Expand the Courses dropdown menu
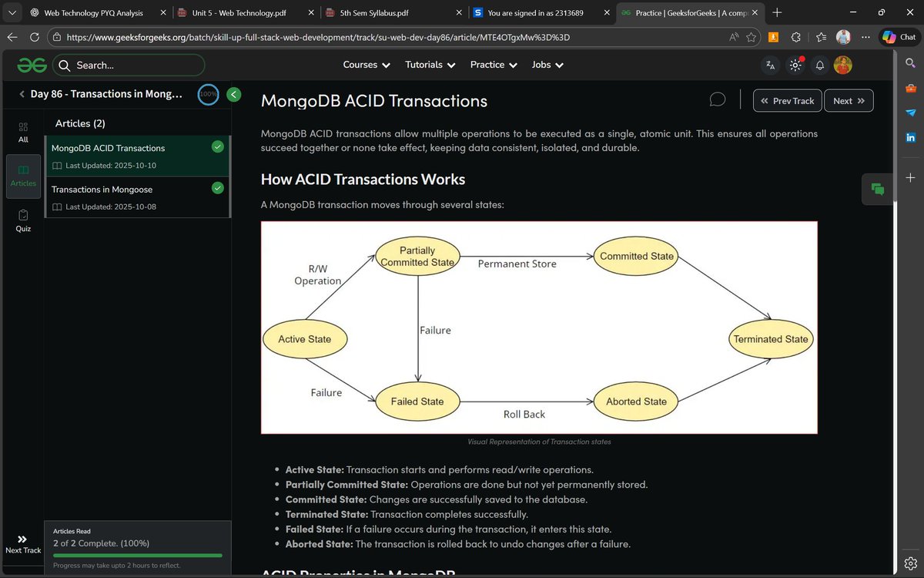This screenshot has height=578, width=924. click(367, 65)
